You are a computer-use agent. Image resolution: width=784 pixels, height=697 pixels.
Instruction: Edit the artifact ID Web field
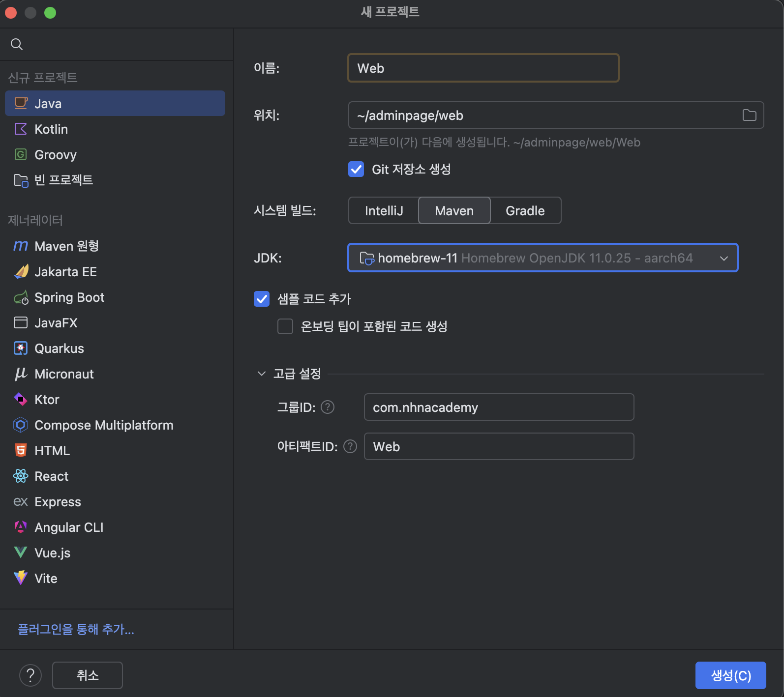point(499,446)
